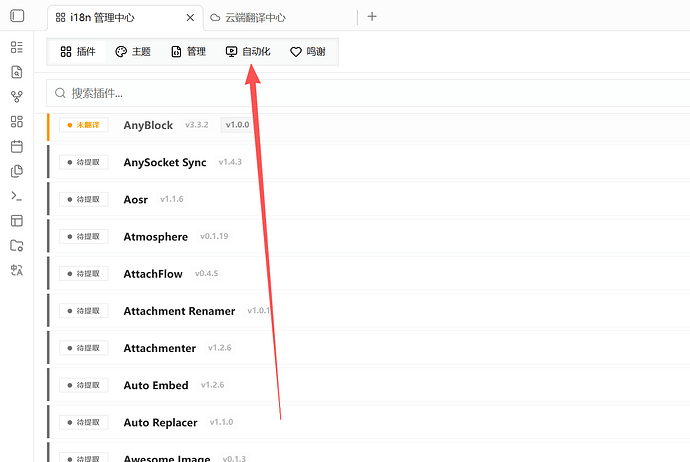Open the calendar daily note ribbon icon
Image resolution: width=690 pixels, height=462 pixels.
click(17, 146)
